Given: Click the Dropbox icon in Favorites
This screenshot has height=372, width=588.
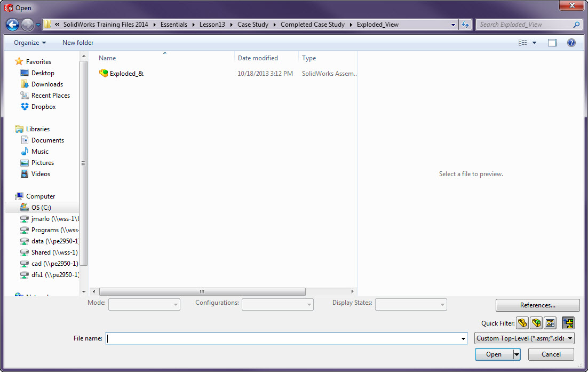Looking at the screenshot, I should pyautogui.click(x=25, y=107).
